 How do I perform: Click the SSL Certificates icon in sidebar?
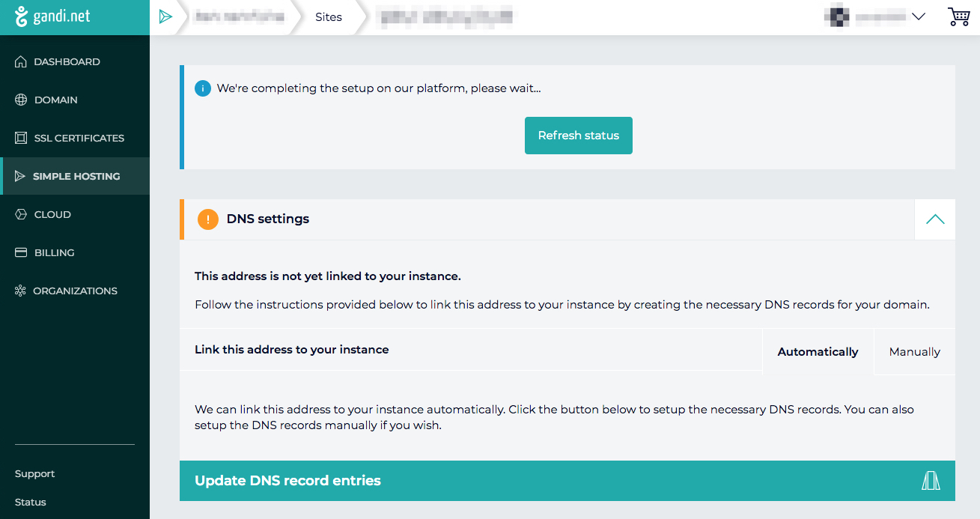click(x=21, y=138)
